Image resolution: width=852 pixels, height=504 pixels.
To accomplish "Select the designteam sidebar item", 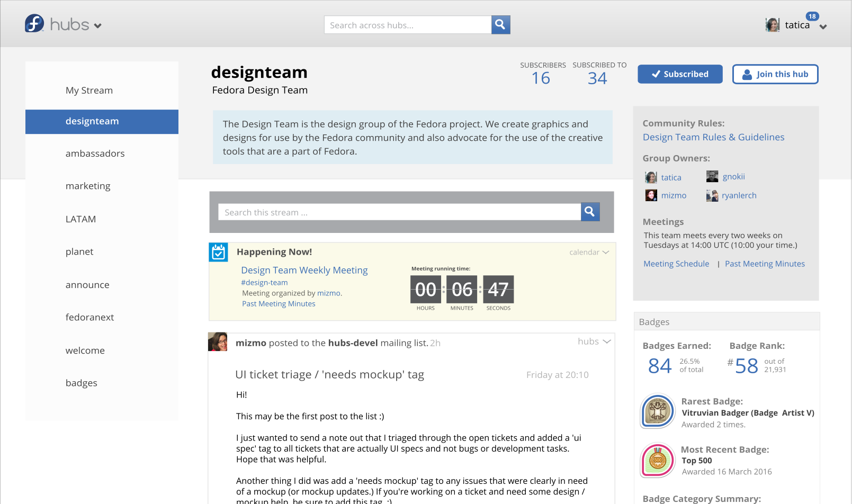I will [x=102, y=122].
